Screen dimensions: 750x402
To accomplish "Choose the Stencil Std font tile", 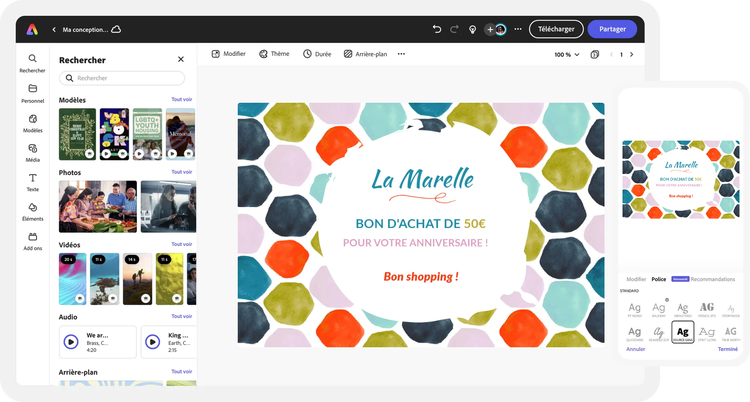I will click(706, 309).
